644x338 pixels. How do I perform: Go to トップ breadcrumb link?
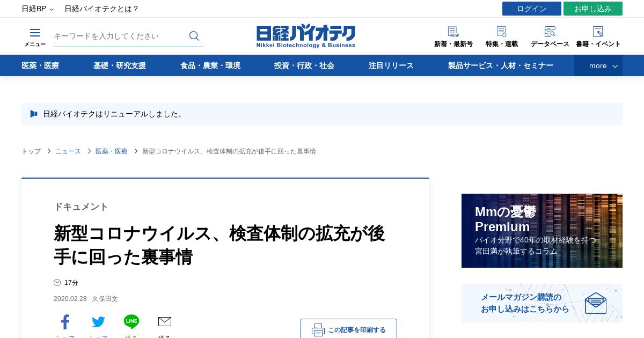(31, 151)
